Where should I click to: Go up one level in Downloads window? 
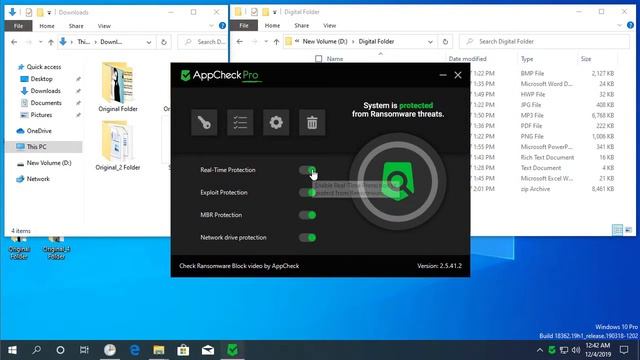[x=51, y=42]
